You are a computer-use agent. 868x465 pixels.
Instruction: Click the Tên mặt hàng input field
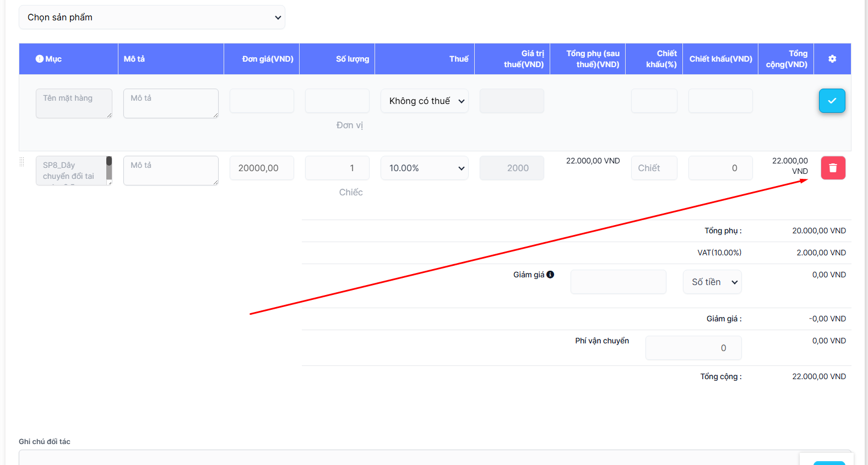tap(74, 103)
